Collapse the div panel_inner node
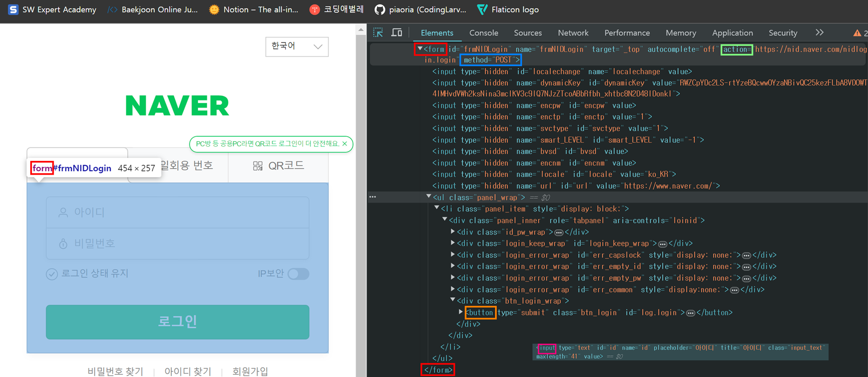 click(x=445, y=220)
